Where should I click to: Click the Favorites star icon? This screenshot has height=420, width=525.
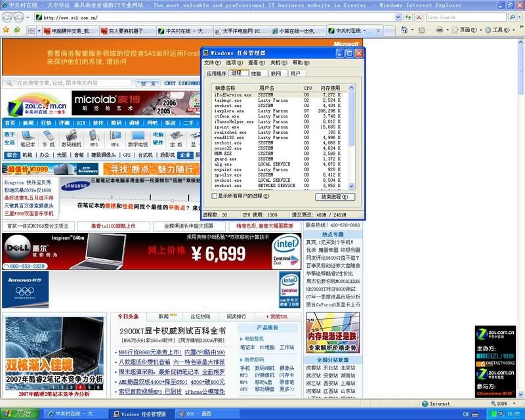7,30
